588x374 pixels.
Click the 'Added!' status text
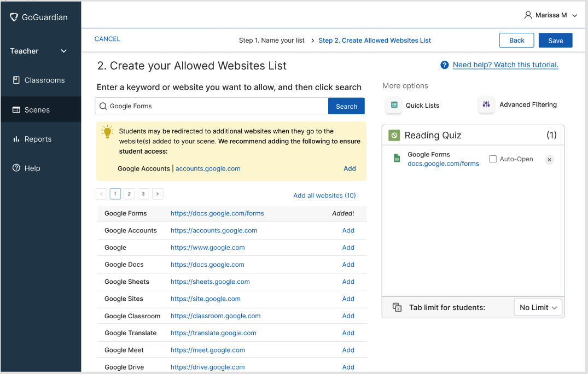coord(343,213)
